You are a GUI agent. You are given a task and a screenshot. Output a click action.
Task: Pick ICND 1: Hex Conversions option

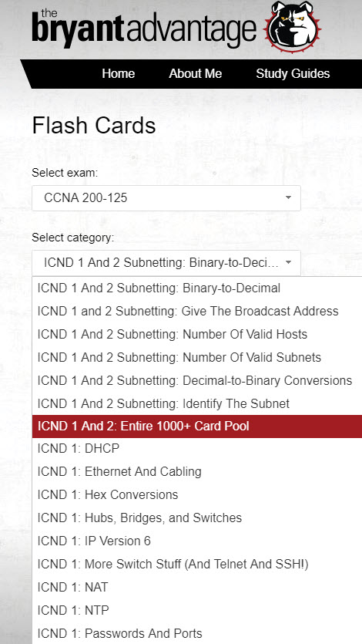click(197, 494)
